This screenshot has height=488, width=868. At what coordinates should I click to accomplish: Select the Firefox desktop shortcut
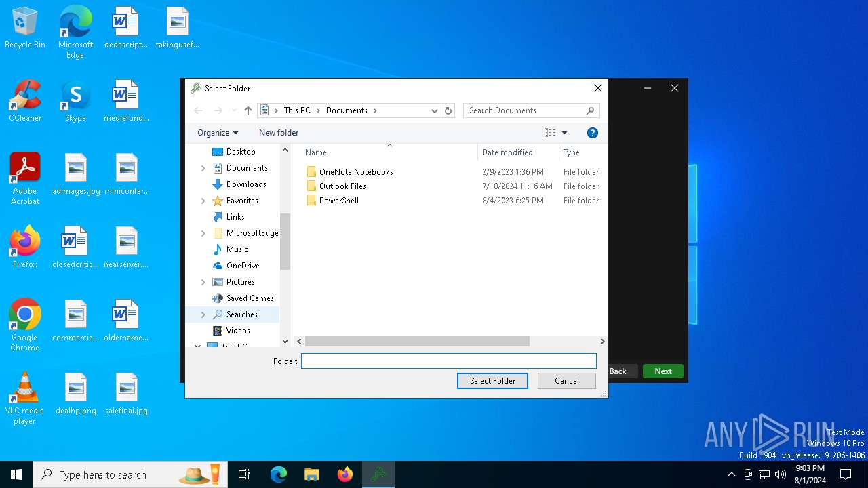tap(25, 247)
